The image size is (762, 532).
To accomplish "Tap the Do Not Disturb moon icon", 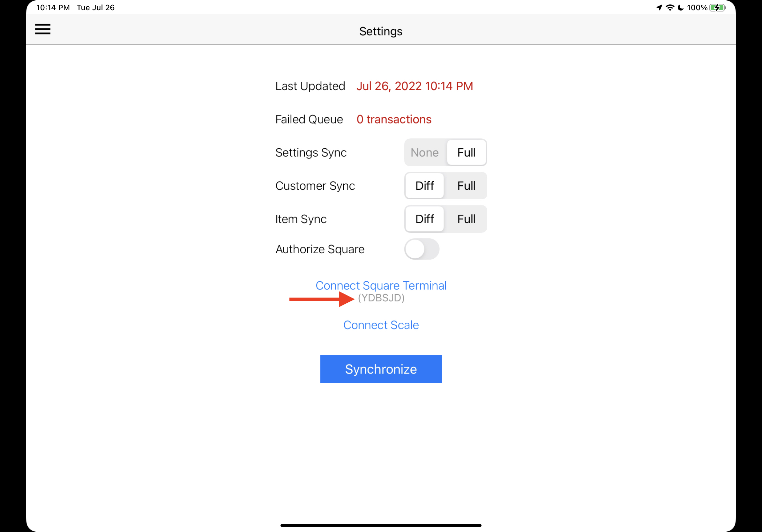I will (x=680, y=8).
